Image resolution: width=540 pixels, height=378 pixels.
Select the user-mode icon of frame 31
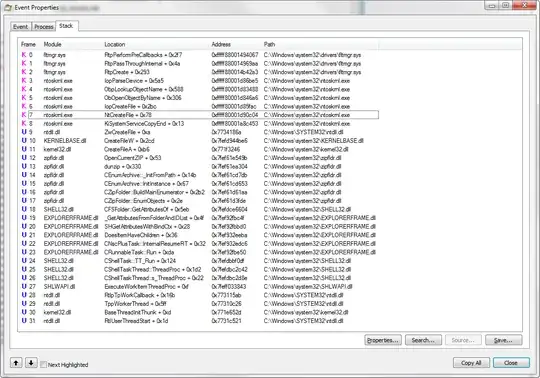coord(24,321)
